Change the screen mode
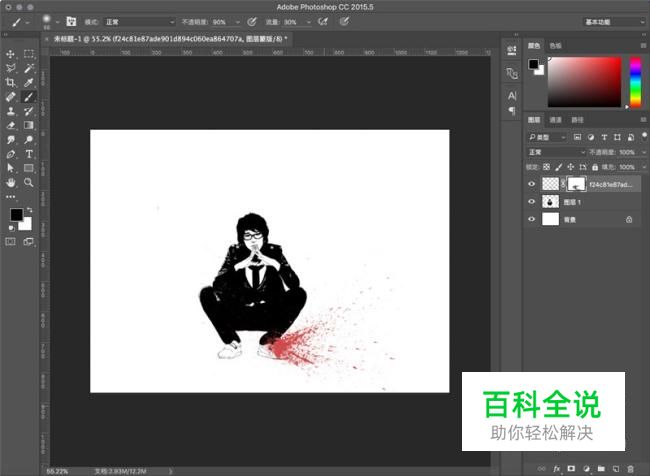 coord(29,241)
